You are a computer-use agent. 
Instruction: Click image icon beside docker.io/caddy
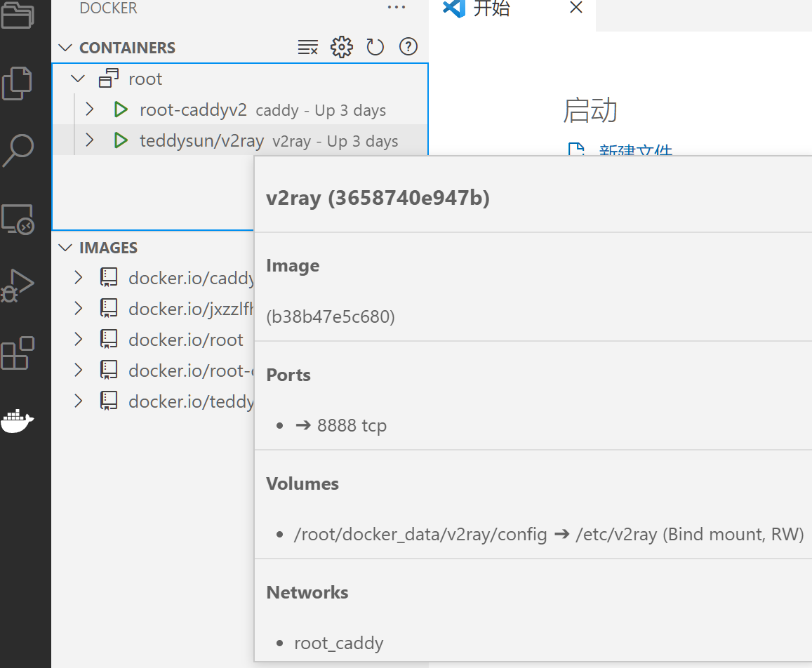(x=108, y=277)
